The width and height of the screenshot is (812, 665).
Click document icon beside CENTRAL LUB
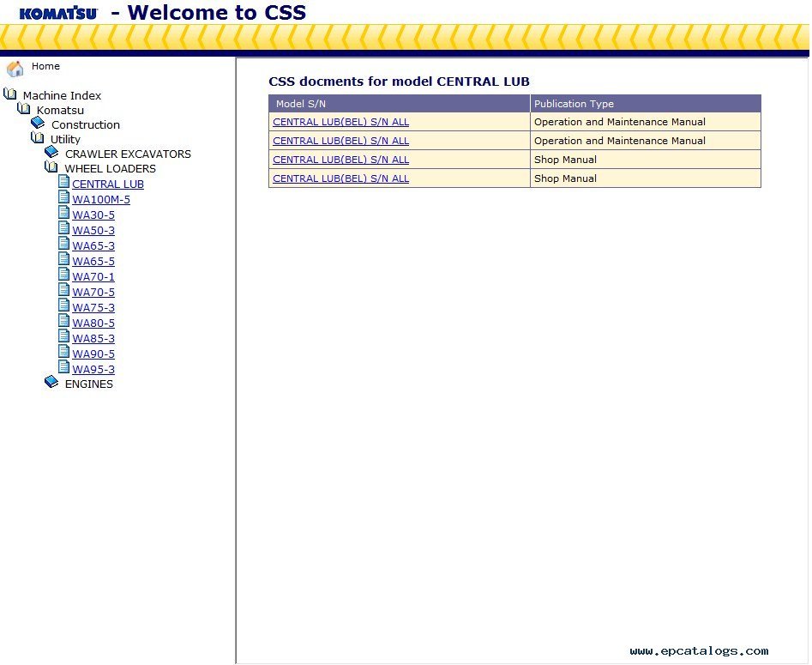pos(63,181)
